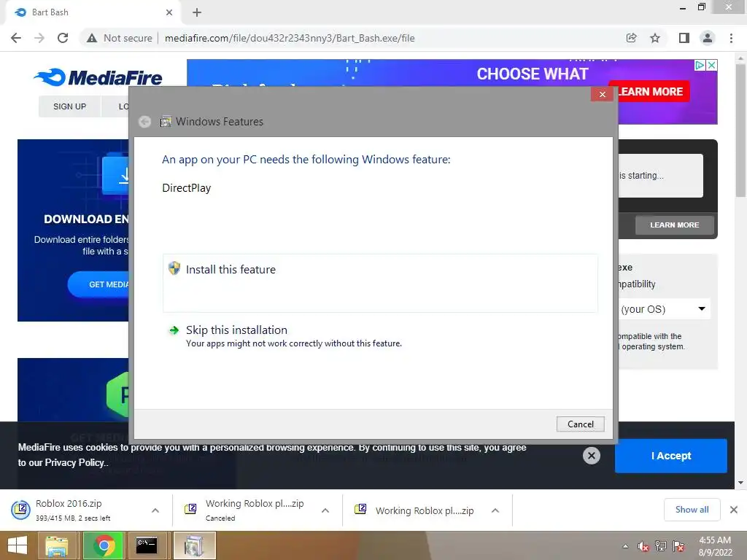Screen dimensions: 747x560
Task: Dismiss the cookie notice X
Action: point(591,456)
